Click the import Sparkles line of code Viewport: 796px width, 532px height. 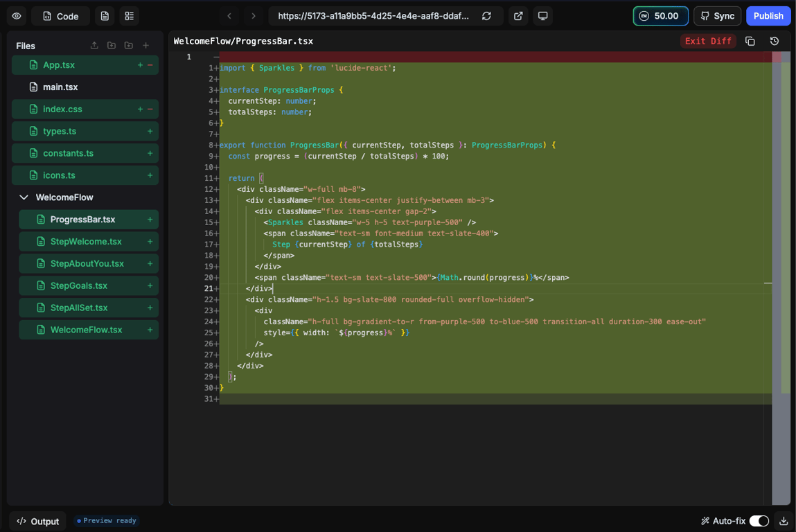coord(308,68)
